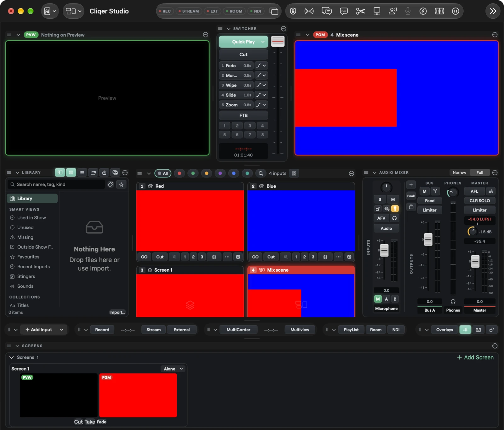Toggle Solo S on microphone channel
Image resolution: width=504 pixels, height=430 pixels.
pos(380,199)
